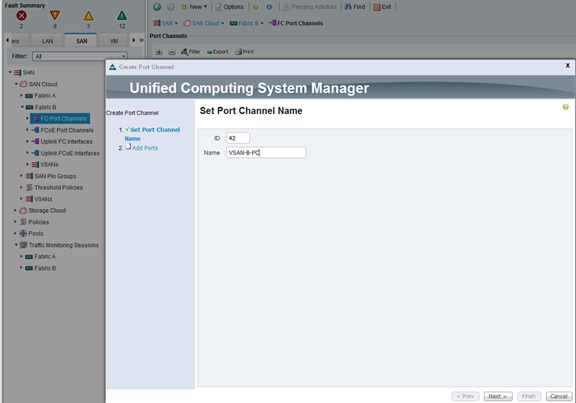Click the green help question mark icon
Viewport: 576px width, 403px height.
(x=565, y=107)
